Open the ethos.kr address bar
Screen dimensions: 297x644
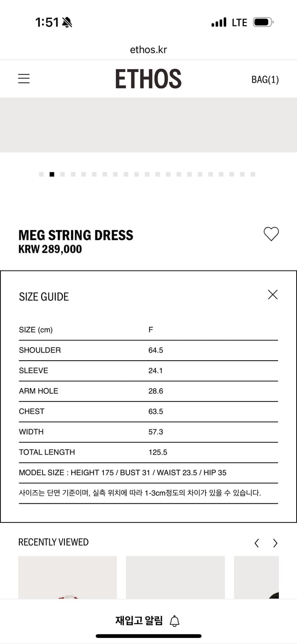coord(148,49)
